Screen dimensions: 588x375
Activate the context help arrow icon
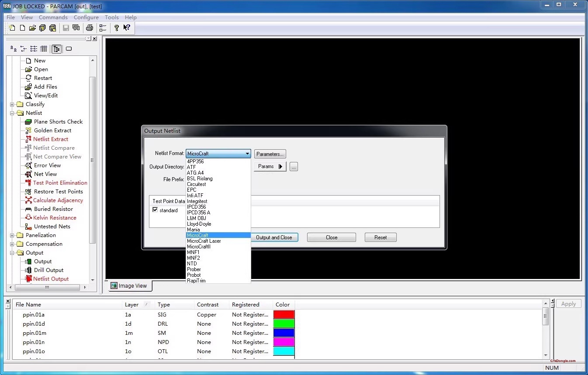tap(127, 28)
